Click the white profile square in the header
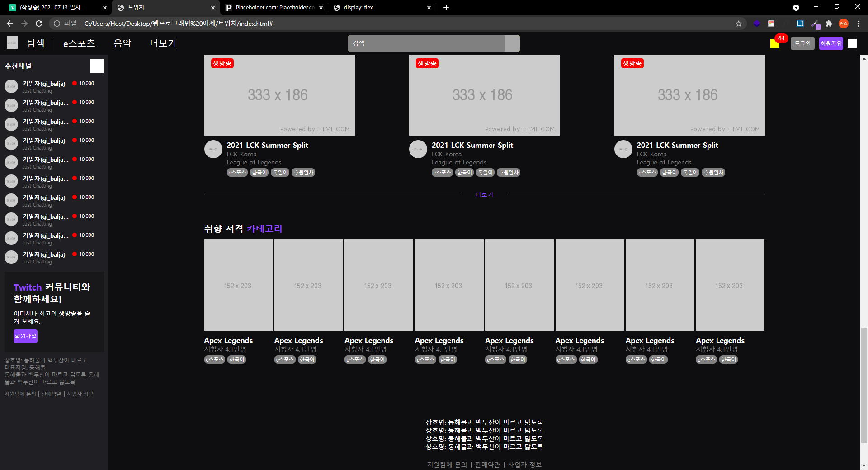Image resolution: width=868 pixels, height=470 pixels. tap(852, 43)
